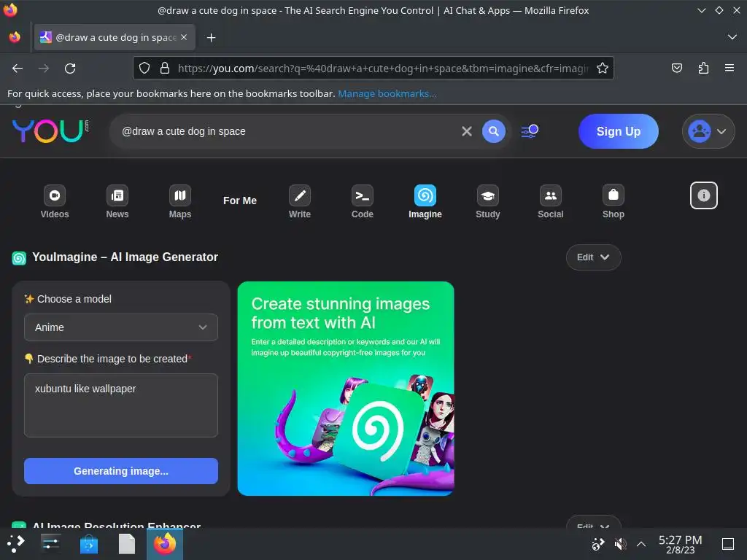Click the Generating image button
This screenshot has width=747, height=560.
tap(121, 471)
